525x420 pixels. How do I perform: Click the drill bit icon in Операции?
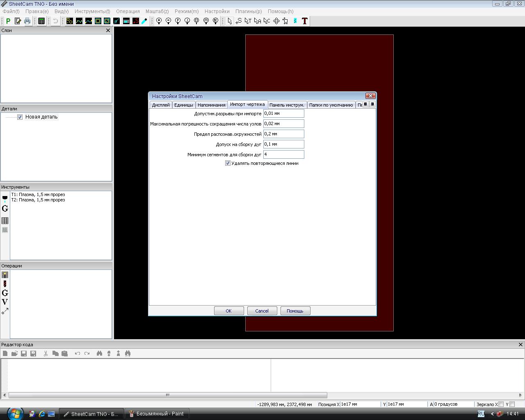pos(5,284)
